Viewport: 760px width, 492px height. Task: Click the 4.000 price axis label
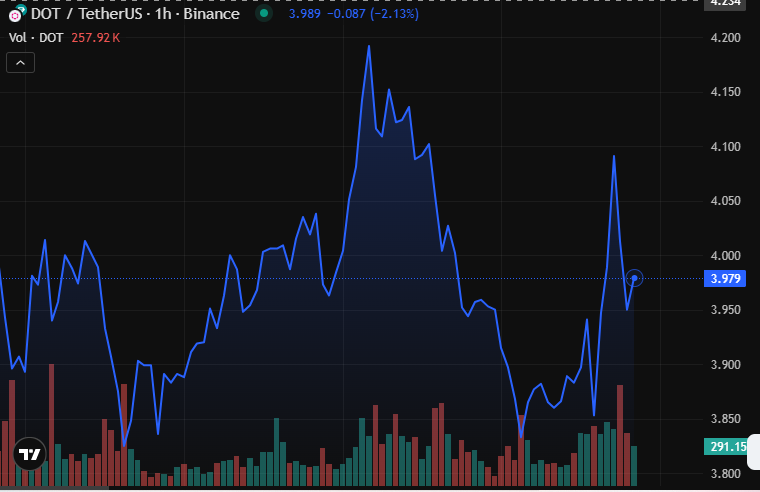(725, 255)
